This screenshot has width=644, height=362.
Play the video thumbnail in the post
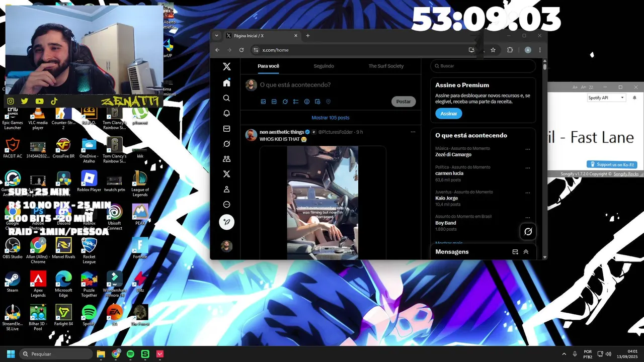(x=323, y=203)
